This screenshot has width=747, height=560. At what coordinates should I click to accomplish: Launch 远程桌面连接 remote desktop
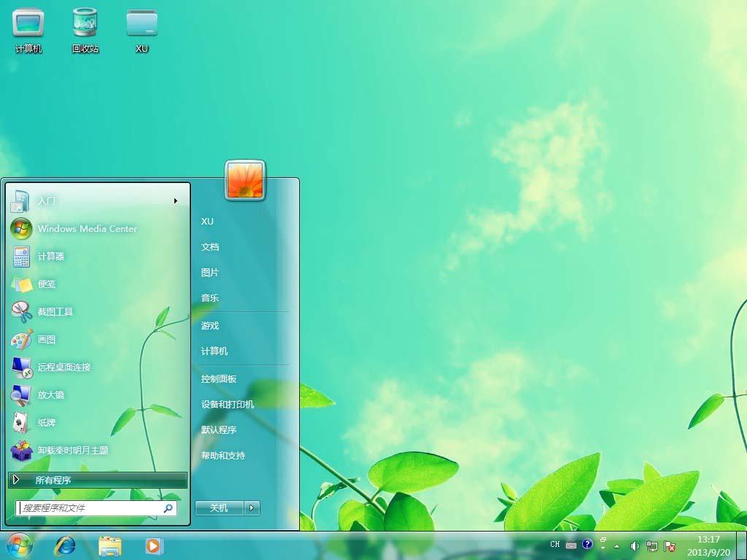coord(64,367)
